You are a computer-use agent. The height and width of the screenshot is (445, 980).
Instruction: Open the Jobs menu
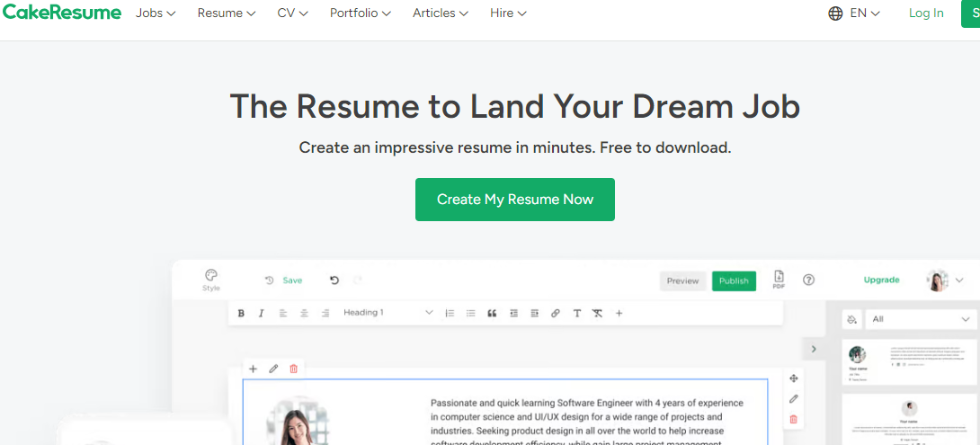[x=156, y=13]
